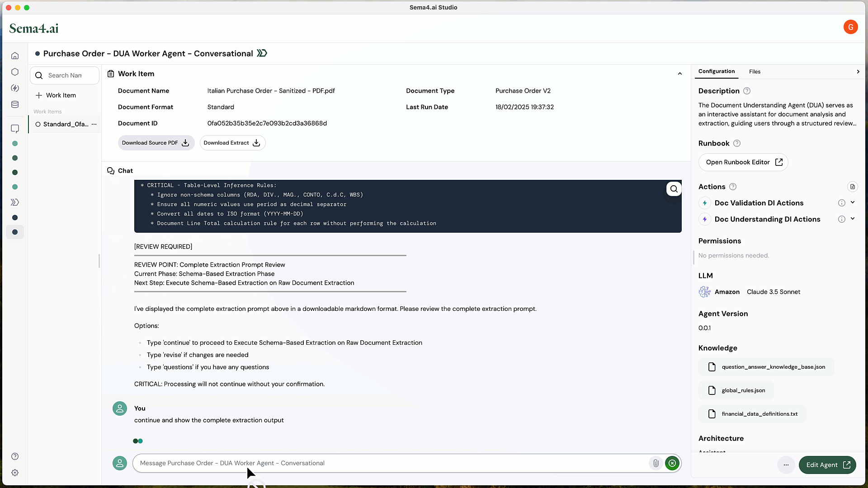Click the document icon in Actions header

point(852,187)
